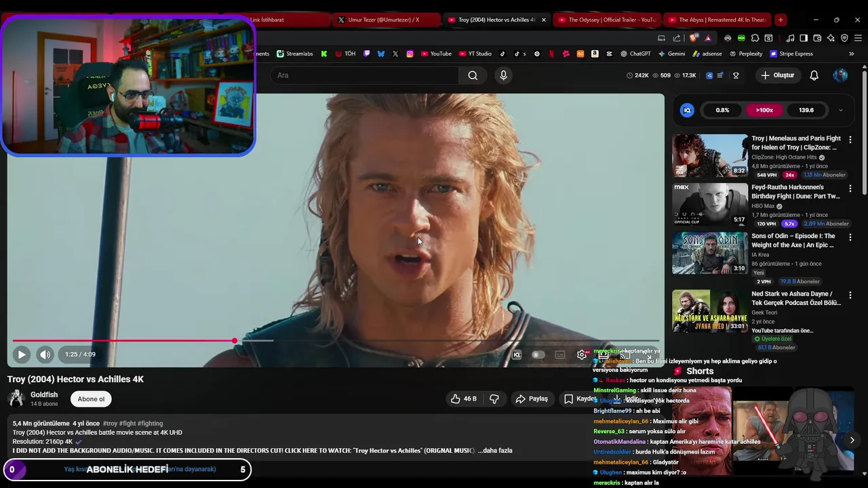Open the Perplexity bookmark
Image resolution: width=868 pixels, height=488 pixels.
click(x=745, y=54)
